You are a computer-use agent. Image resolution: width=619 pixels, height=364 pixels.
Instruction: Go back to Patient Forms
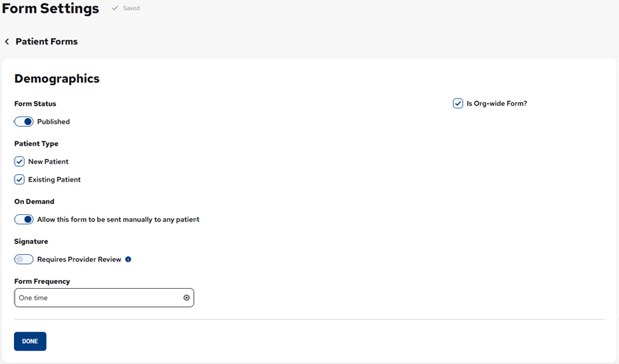(46, 42)
